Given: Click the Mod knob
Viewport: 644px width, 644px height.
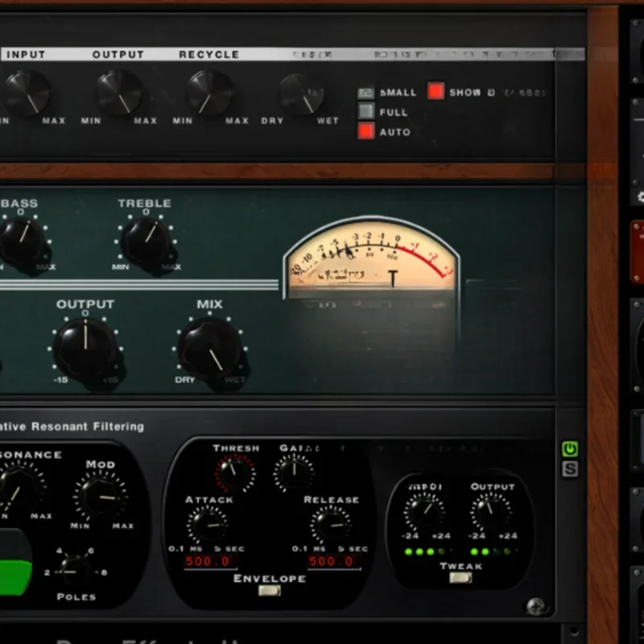Looking at the screenshot, I should [x=100, y=497].
